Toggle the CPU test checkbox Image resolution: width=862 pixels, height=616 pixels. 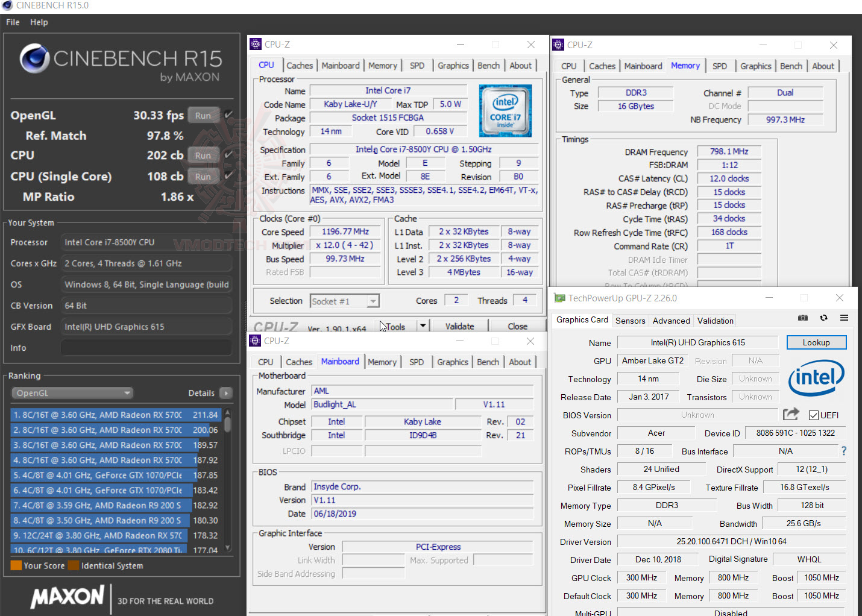(x=228, y=155)
